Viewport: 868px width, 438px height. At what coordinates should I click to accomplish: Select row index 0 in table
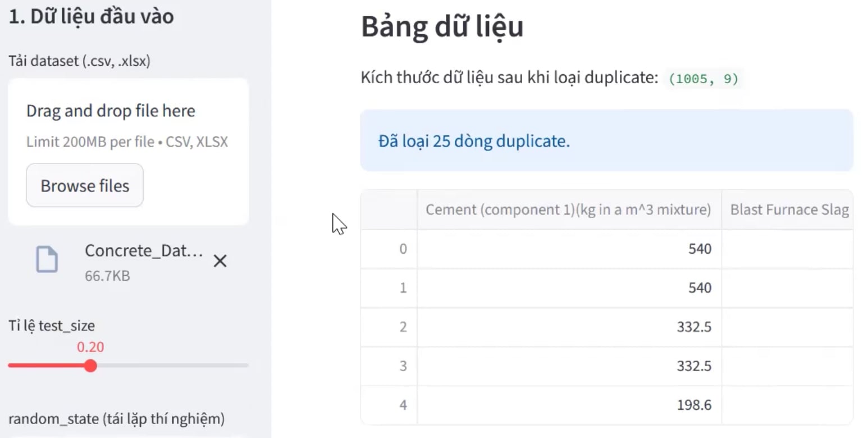pos(403,249)
